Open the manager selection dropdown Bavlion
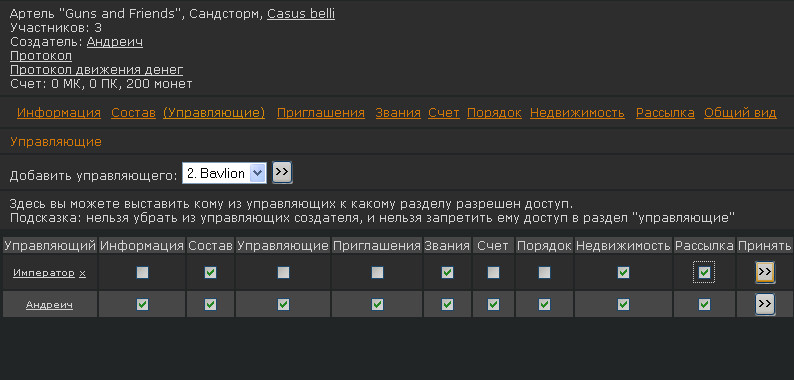Image resolution: width=794 pixels, height=380 pixels. (224, 173)
